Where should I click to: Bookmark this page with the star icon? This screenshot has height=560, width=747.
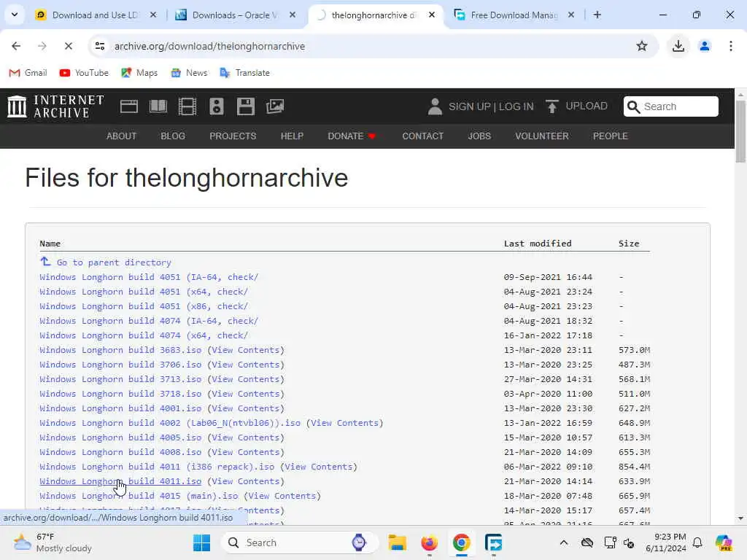(642, 46)
